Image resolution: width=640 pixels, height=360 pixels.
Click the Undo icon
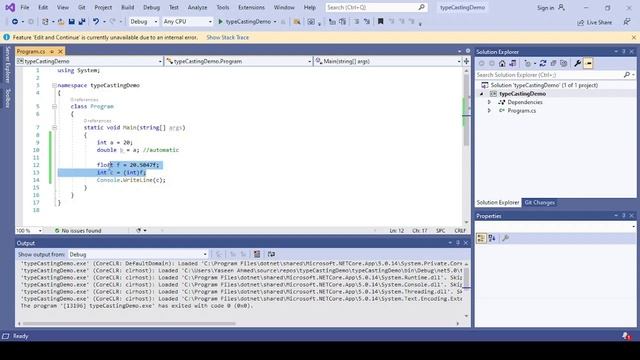coord(96,22)
